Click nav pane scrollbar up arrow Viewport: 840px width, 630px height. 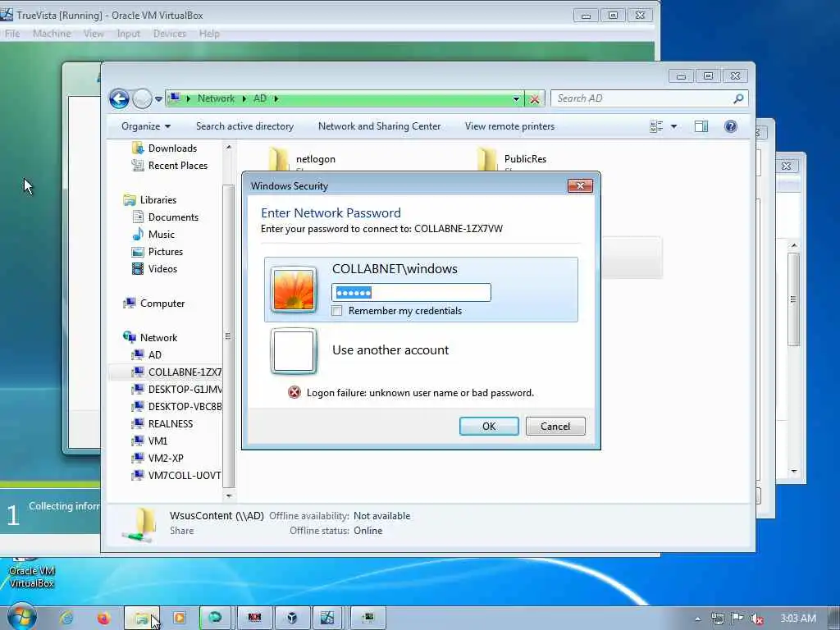pyautogui.click(x=229, y=147)
